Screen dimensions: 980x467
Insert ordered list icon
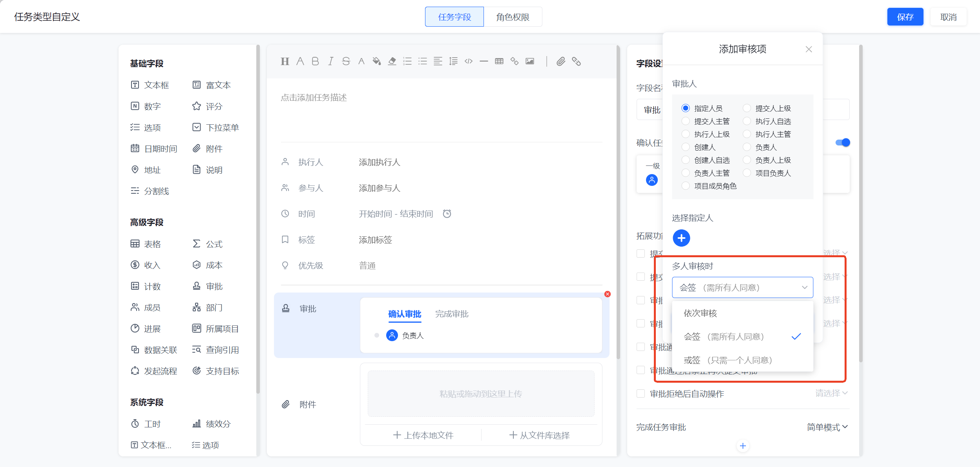pyautogui.click(x=407, y=62)
